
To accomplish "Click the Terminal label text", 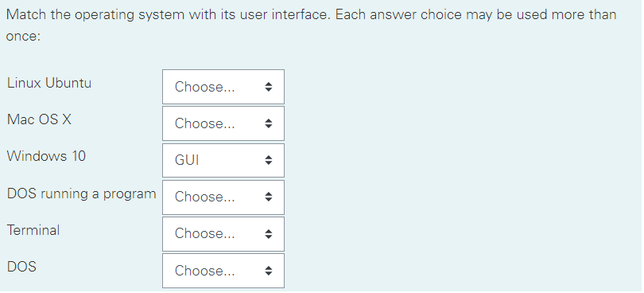I will coord(33,230).
